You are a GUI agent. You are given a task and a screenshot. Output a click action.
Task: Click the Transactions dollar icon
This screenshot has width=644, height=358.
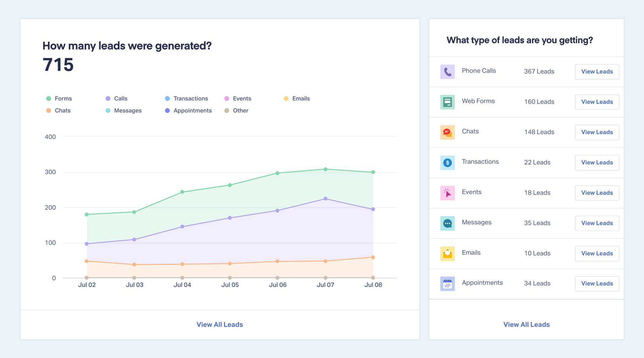pyautogui.click(x=447, y=163)
